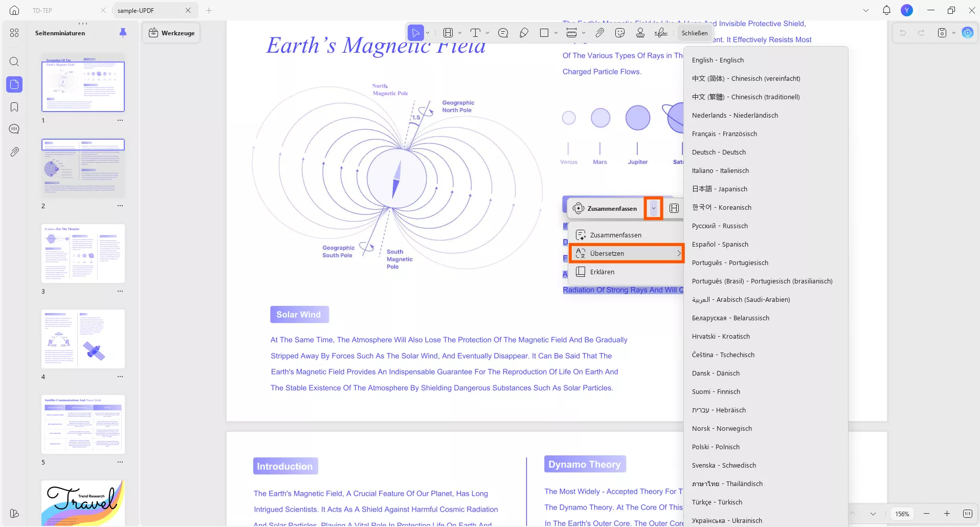Image resolution: width=980 pixels, height=527 pixels.
Task: Click the redo arrow
Action: [x=921, y=33]
